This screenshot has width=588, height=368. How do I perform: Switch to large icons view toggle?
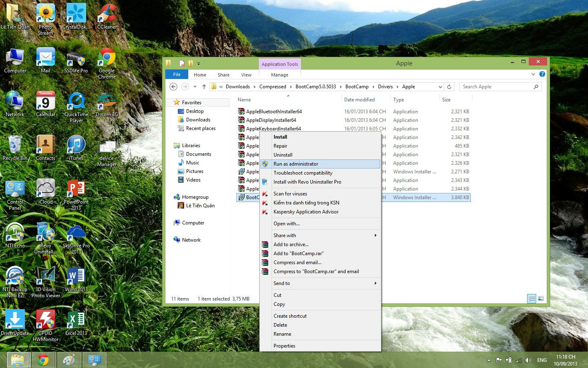[541, 298]
